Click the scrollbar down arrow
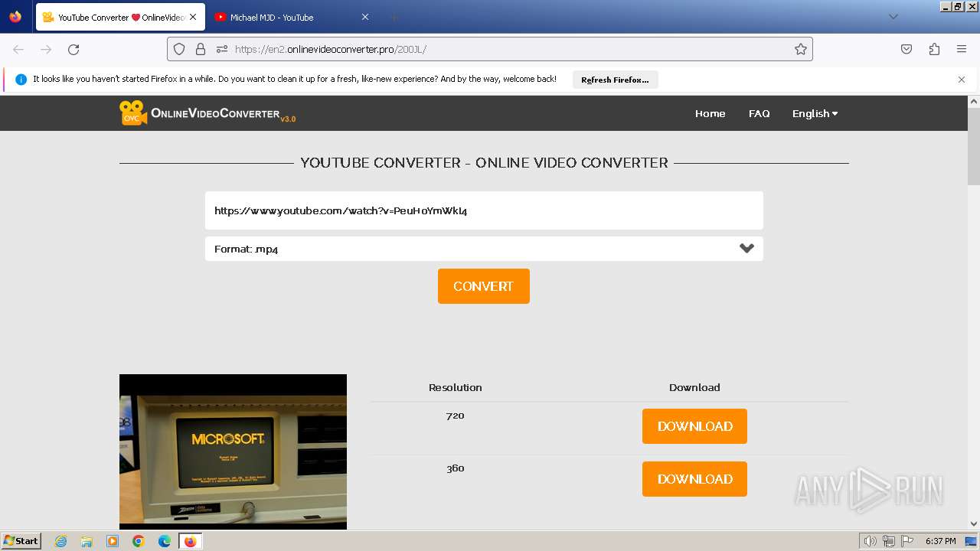This screenshot has width=980, height=551. click(974, 524)
